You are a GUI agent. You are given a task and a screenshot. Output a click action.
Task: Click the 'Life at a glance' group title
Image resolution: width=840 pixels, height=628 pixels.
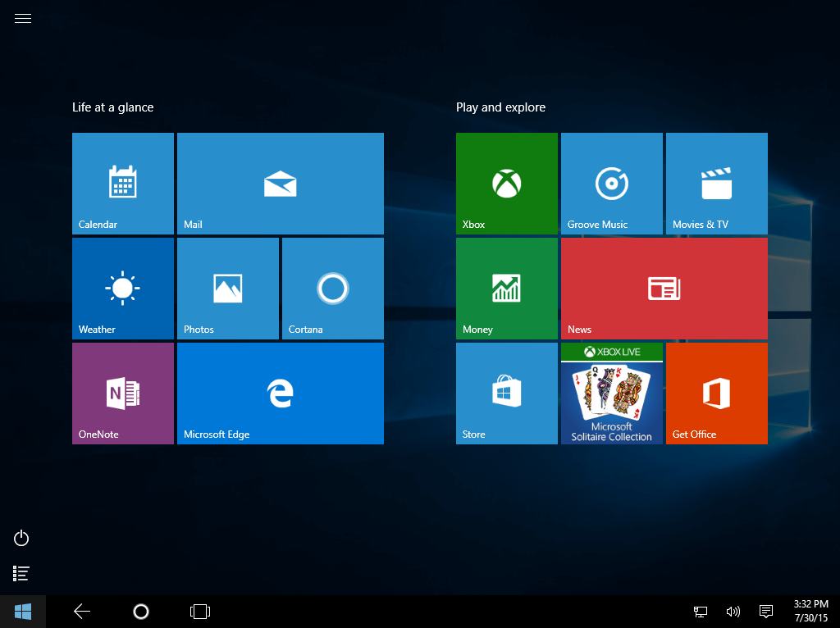pyautogui.click(x=113, y=107)
